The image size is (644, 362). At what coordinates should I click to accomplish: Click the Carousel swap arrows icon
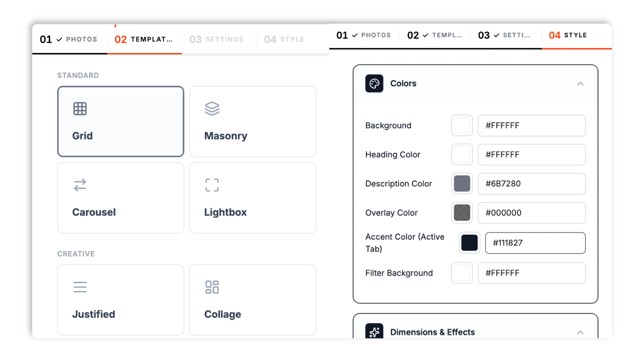coord(80,185)
